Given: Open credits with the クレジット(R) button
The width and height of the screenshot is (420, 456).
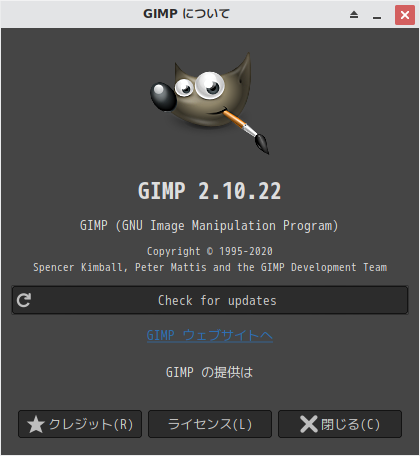Looking at the screenshot, I should point(80,424).
